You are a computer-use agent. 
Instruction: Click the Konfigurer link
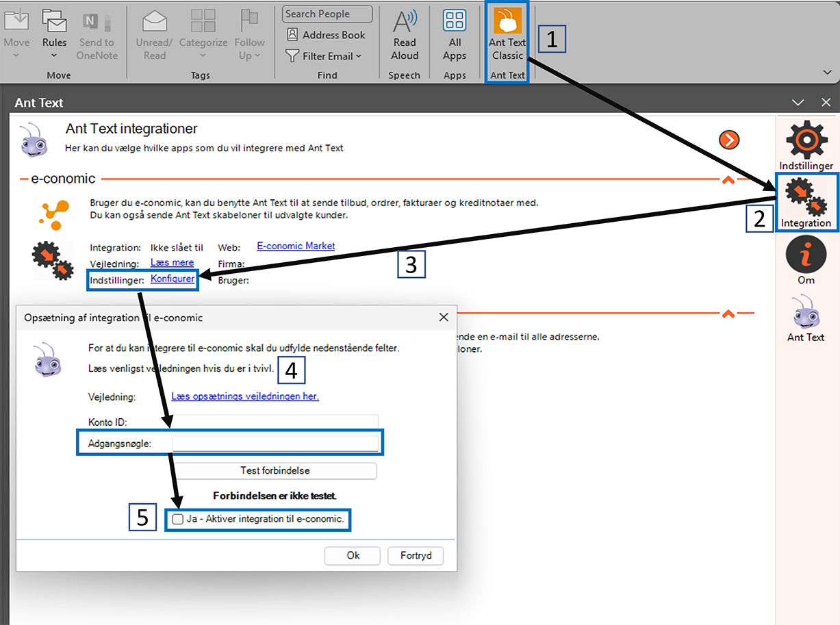(173, 279)
